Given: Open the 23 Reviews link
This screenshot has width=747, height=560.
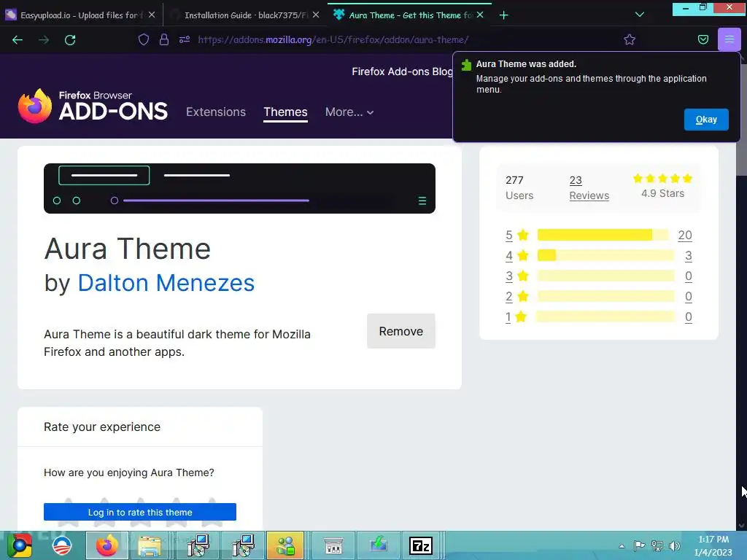Looking at the screenshot, I should pos(589,188).
